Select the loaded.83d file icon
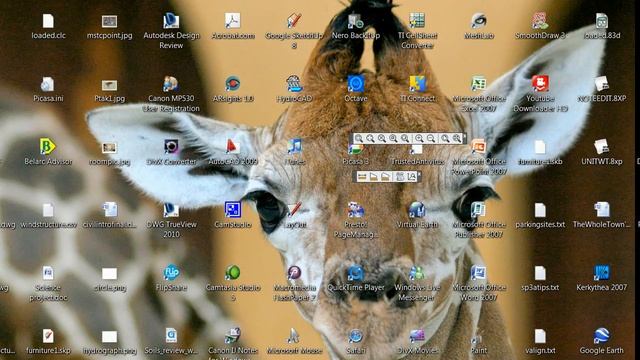Viewport: 640px width, 360px height. click(x=602, y=21)
